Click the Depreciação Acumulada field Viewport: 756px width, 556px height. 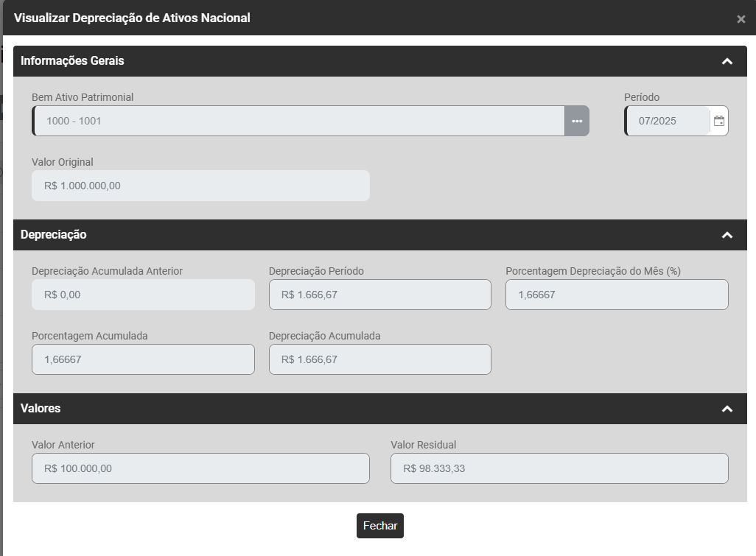[379, 359]
